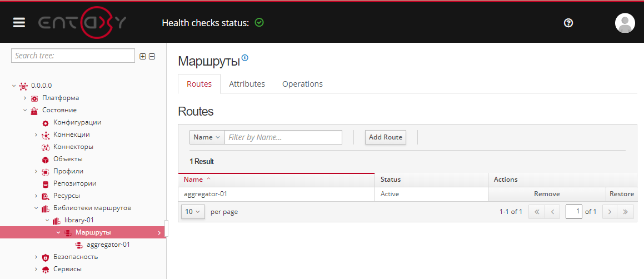Viewport: 644px width, 279px height.
Task: Expand all tree nodes with plus icon
Action: (143, 56)
